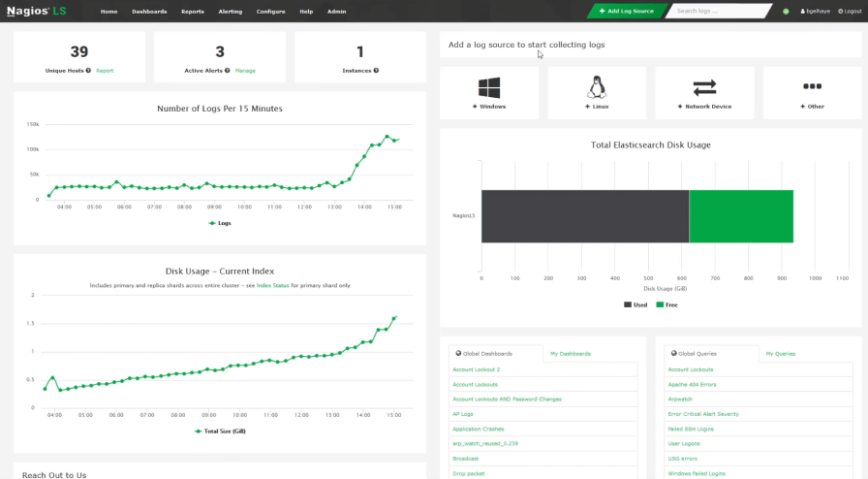Select the Network Device arrows icon
The width and height of the screenshot is (868, 479).
click(704, 87)
